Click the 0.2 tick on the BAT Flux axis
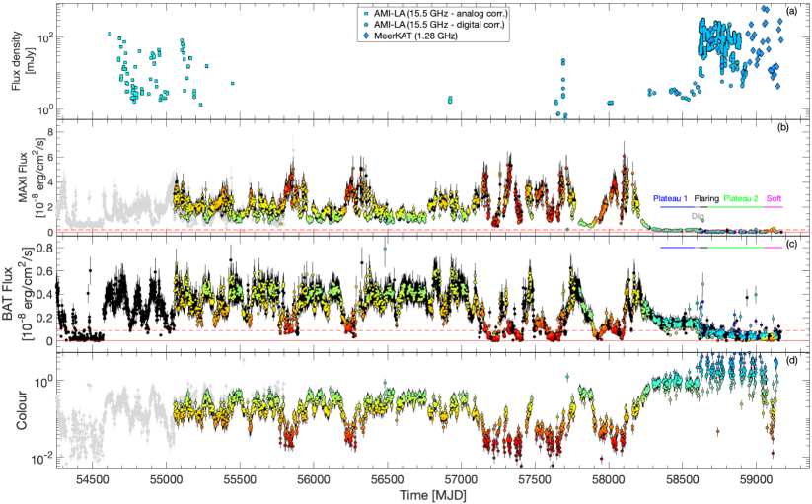 click(45, 318)
